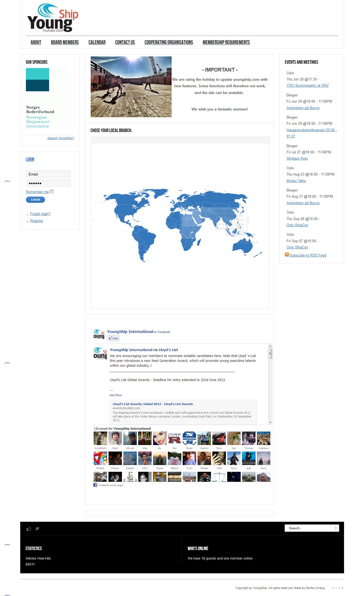Open the Contact Us menu item
364x596 pixels.
125,42
